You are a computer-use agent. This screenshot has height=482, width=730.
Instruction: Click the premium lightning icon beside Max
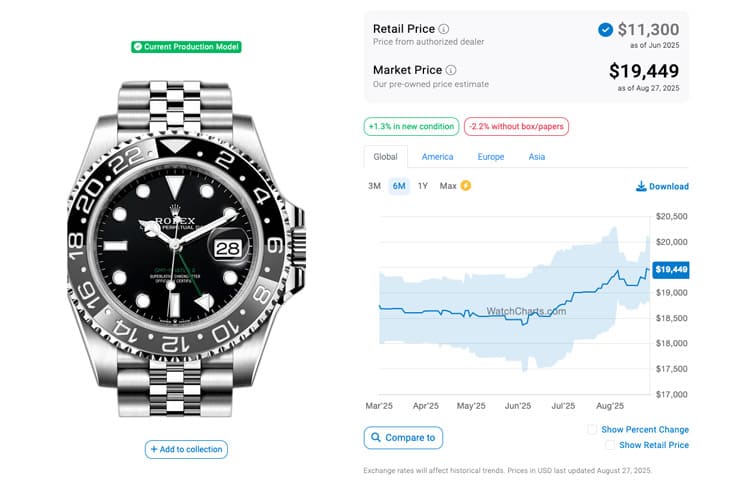466,185
